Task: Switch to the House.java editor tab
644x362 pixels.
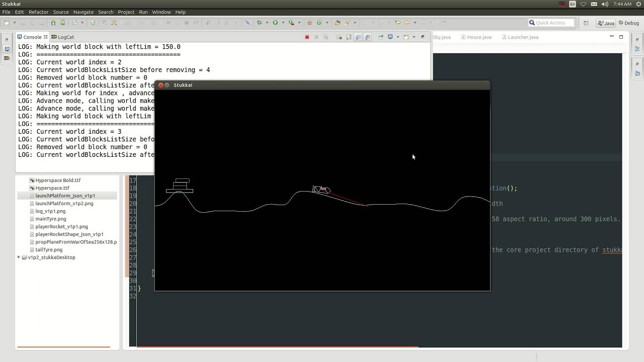Action: 475,37
